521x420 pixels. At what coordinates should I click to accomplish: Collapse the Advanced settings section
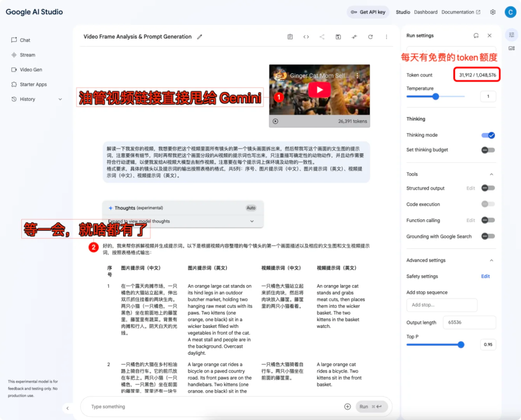(x=491, y=260)
